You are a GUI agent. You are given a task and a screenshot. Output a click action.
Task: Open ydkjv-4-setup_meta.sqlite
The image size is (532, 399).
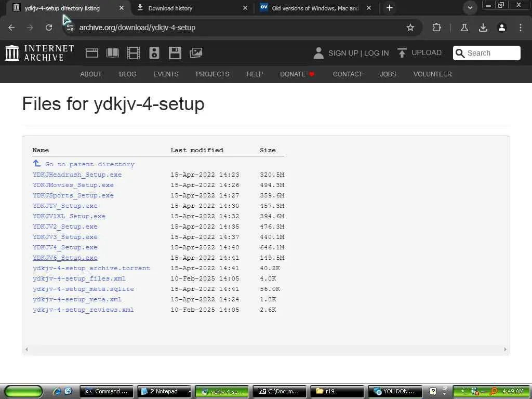pyautogui.click(x=83, y=289)
